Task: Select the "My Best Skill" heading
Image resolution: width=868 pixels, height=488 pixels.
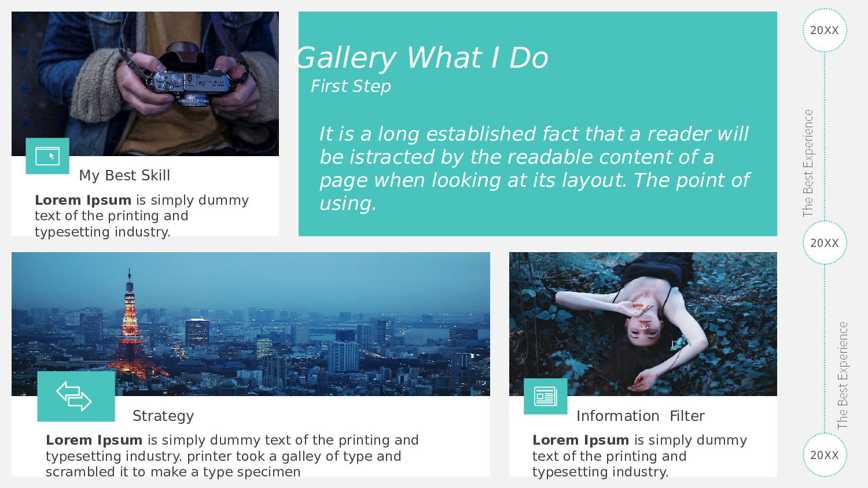Action: pos(124,175)
